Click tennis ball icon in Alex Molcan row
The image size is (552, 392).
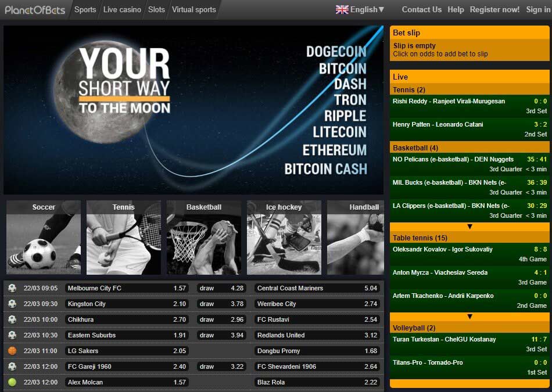coord(12,382)
